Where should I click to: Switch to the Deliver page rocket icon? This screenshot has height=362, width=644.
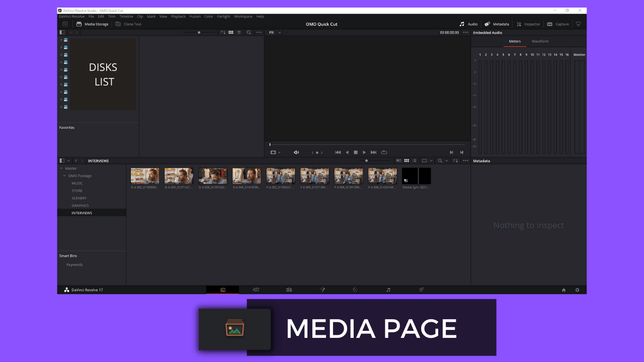coord(421,290)
